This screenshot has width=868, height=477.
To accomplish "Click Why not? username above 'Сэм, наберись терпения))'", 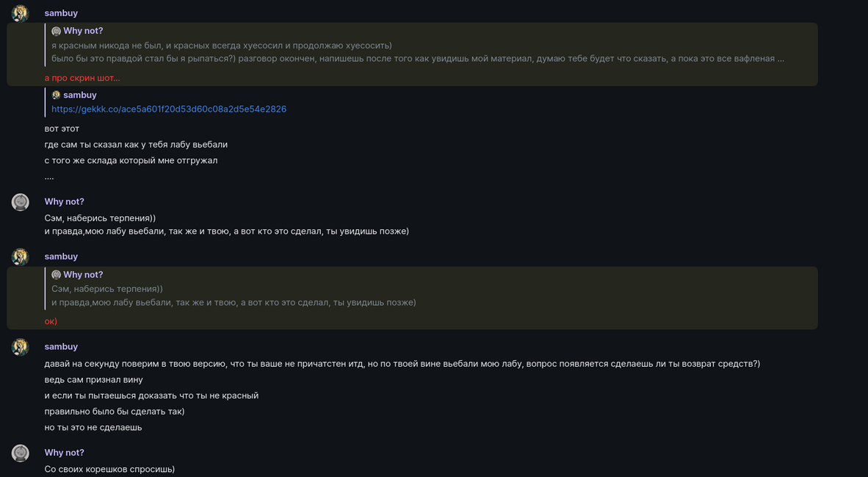I will [x=64, y=201].
